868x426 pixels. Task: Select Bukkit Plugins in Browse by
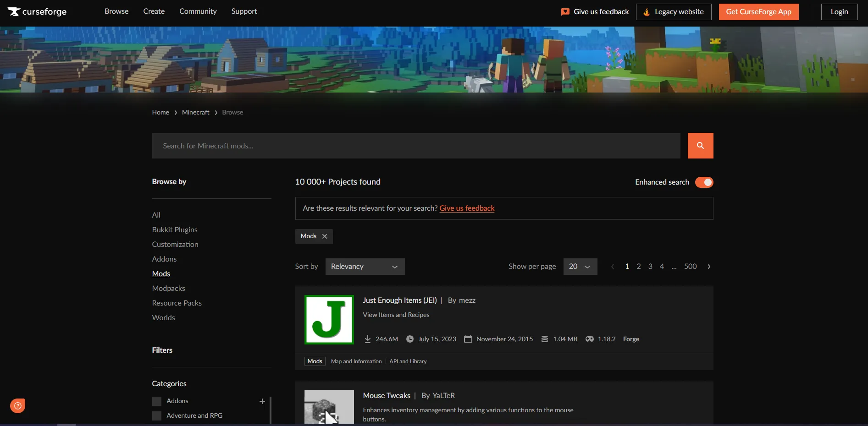[x=175, y=230]
